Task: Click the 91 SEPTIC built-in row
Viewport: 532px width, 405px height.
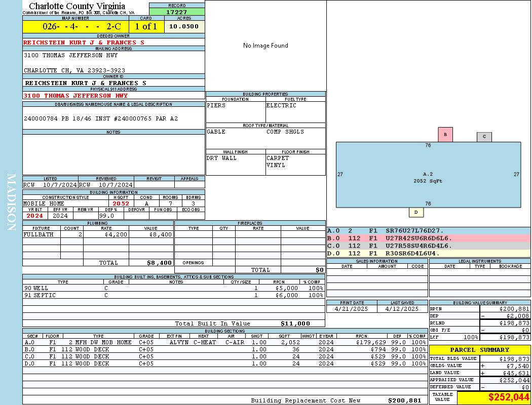Action: (174, 296)
